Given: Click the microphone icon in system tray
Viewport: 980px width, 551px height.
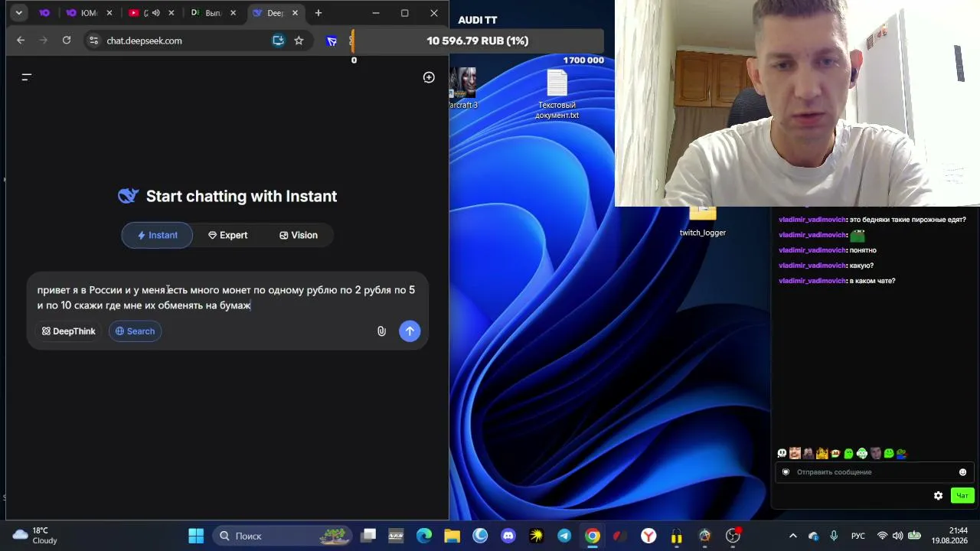Looking at the screenshot, I should (x=834, y=536).
